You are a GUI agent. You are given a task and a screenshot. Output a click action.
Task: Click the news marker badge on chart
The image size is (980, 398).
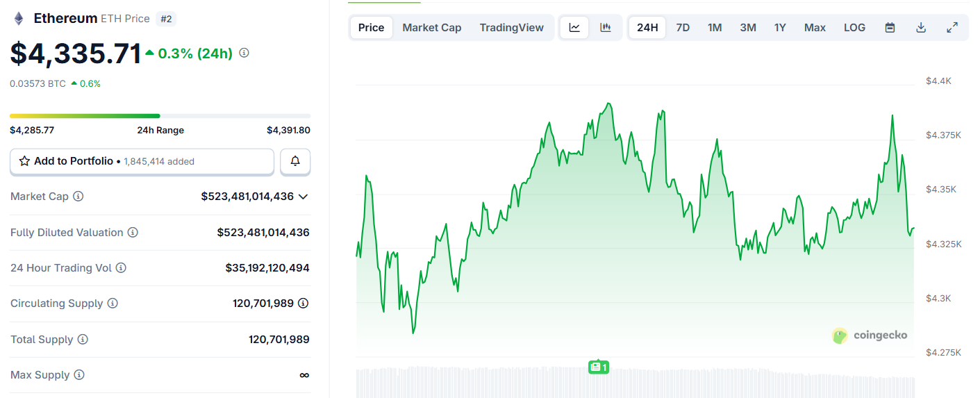click(599, 367)
